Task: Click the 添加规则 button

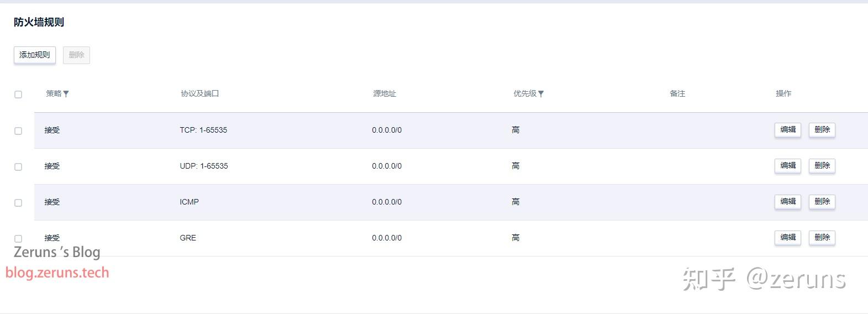Action: pyautogui.click(x=34, y=55)
